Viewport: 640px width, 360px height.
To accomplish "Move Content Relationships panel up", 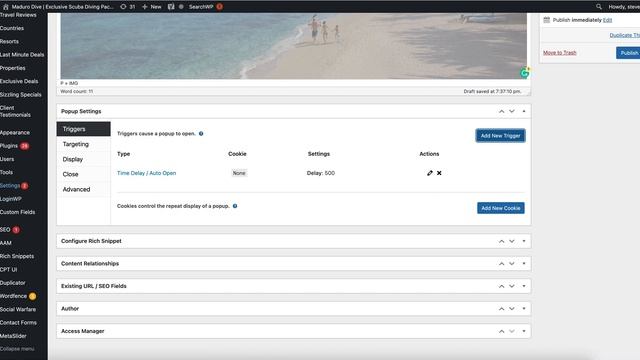I will (x=501, y=264).
